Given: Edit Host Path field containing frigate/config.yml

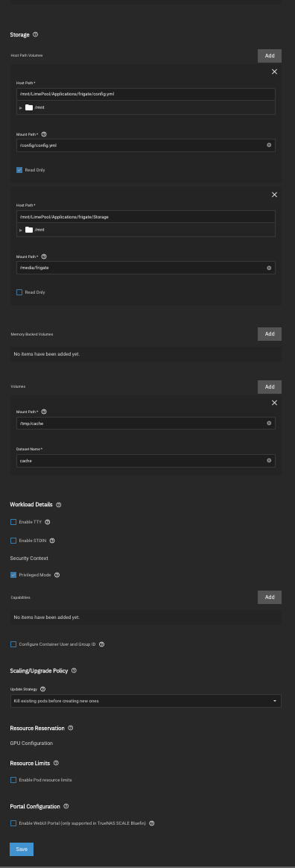Looking at the screenshot, I should pyautogui.click(x=145, y=94).
